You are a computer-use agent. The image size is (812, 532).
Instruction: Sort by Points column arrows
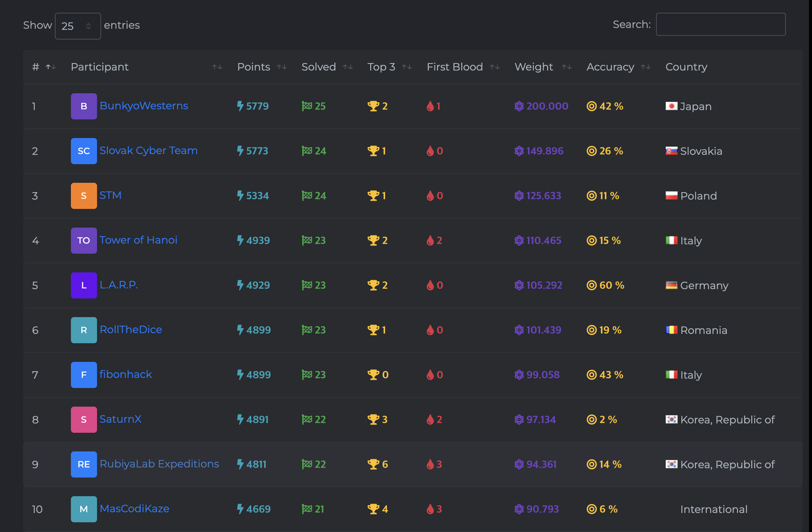282,67
